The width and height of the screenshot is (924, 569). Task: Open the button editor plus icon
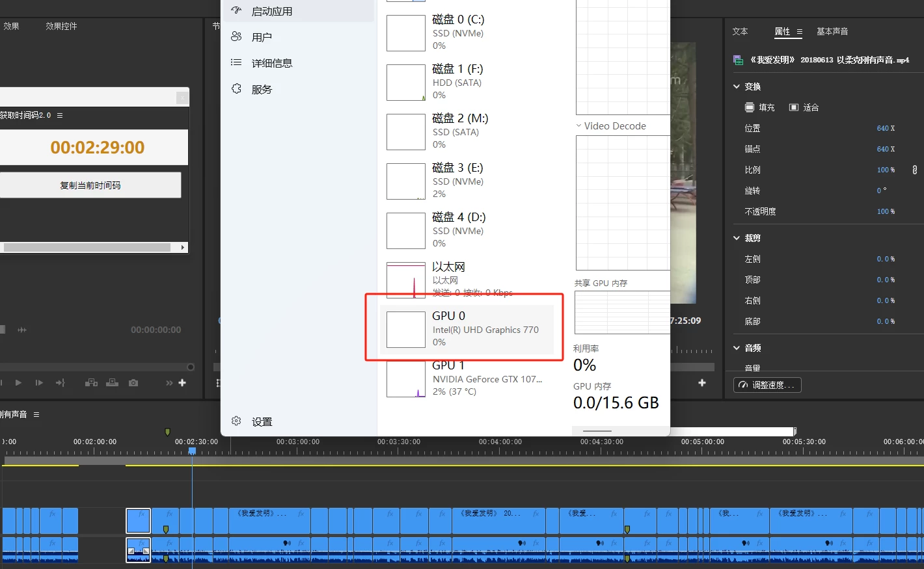[182, 383]
